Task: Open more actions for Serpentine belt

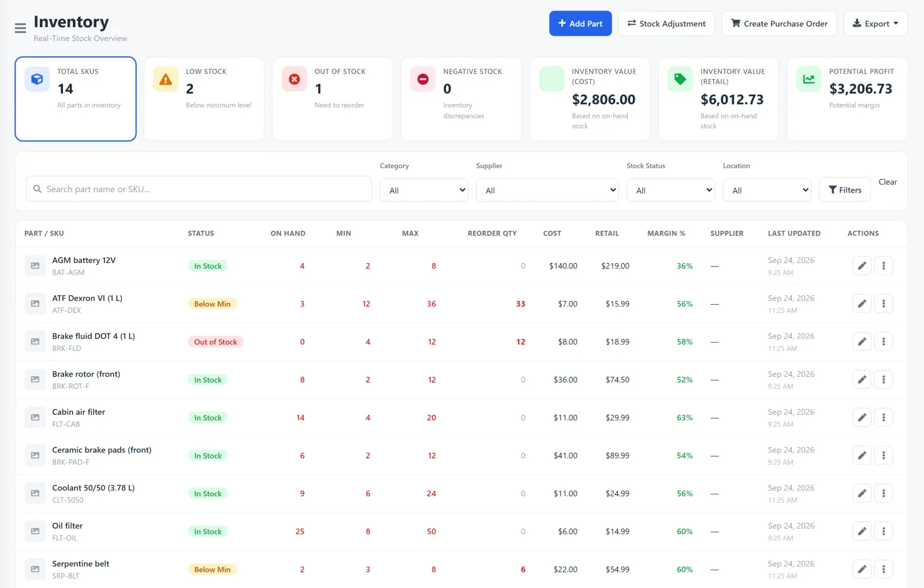Action: tap(884, 569)
